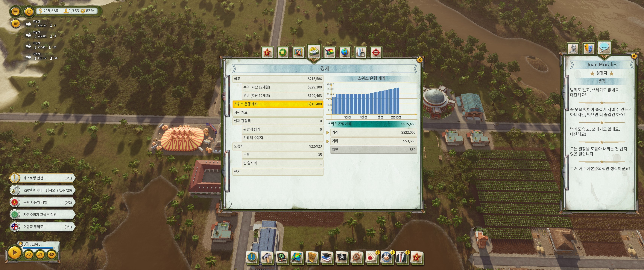Click the pirate flag raids icon
The image size is (644, 270).
tap(341, 257)
